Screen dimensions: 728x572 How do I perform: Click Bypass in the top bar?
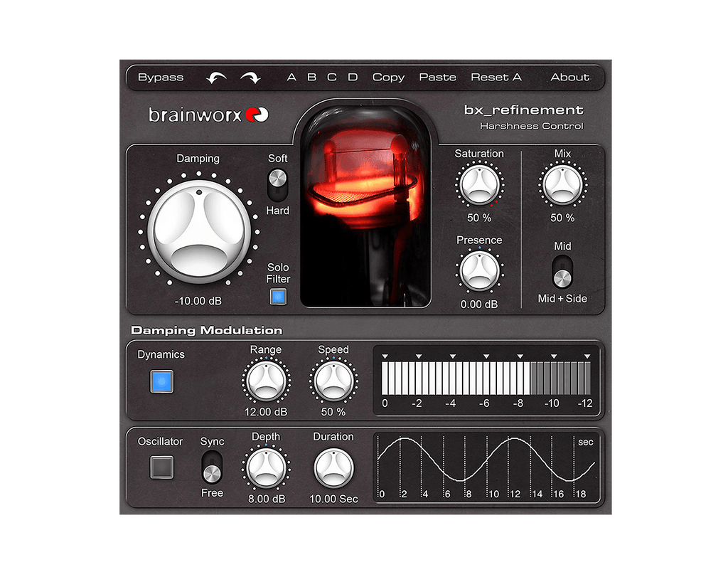coord(161,78)
